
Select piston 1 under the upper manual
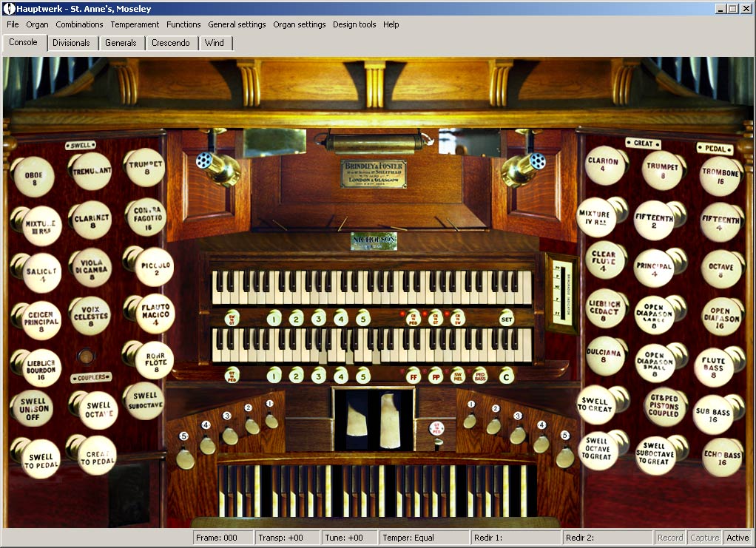pyautogui.click(x=274, y=318)
